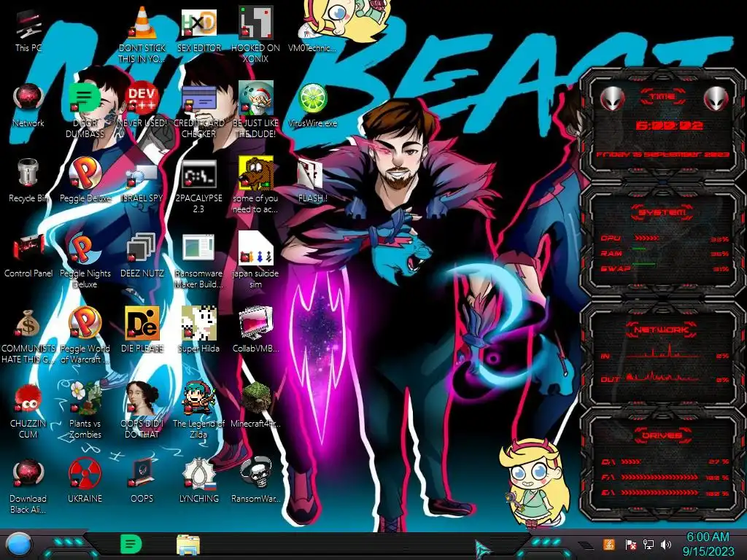The width and height of the screenshot is (747, 560).
Task: Click the red 'CHUZZIN CUM' icon
Action: click(28, 411)
